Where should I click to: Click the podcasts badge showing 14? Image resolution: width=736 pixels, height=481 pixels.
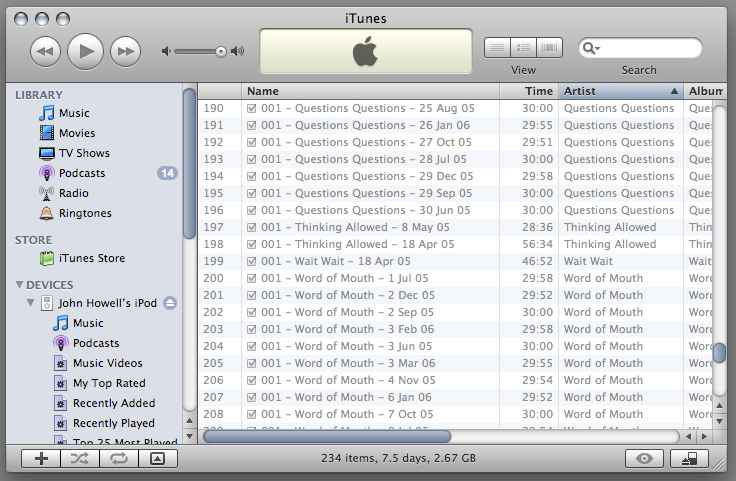click(167, 173)
